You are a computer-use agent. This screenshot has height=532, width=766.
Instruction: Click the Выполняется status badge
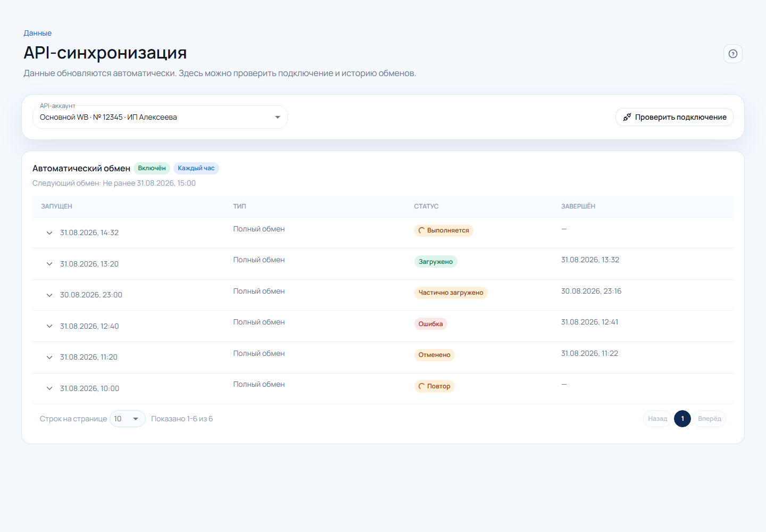(444, 230)
